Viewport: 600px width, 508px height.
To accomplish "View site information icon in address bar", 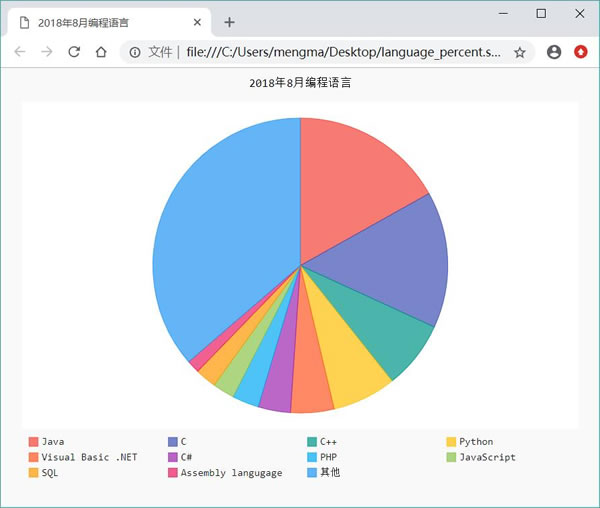I will point(135,52).
